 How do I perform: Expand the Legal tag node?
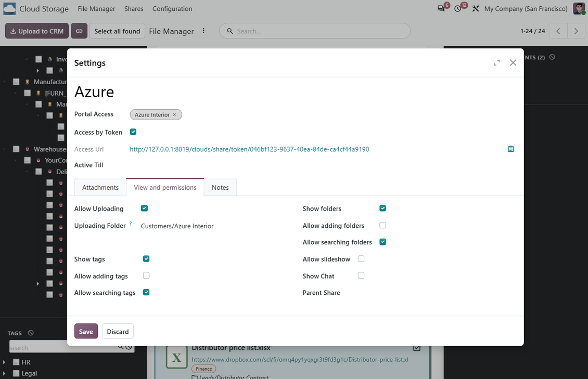pyautogui.click(x=4, y=373)
